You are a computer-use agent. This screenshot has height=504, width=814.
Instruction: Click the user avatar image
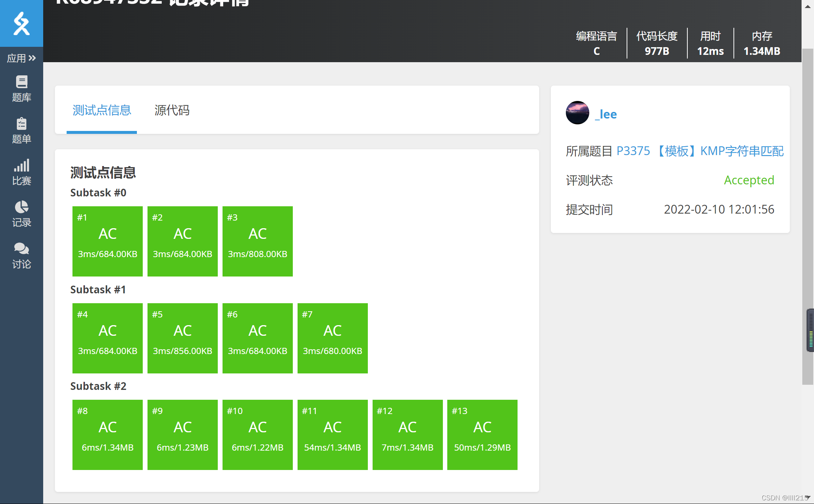577,113
